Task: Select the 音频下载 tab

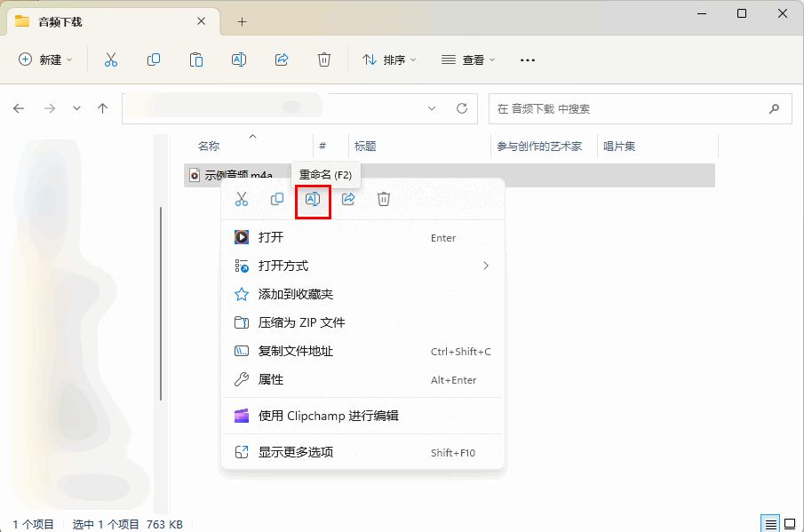Action: (113, 21)
